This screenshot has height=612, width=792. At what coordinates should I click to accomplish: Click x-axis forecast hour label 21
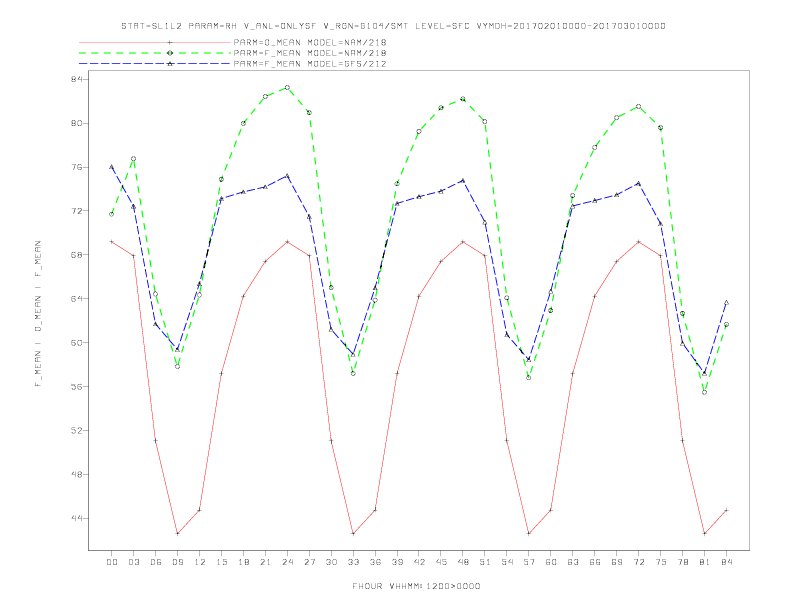tap(265, 562)
